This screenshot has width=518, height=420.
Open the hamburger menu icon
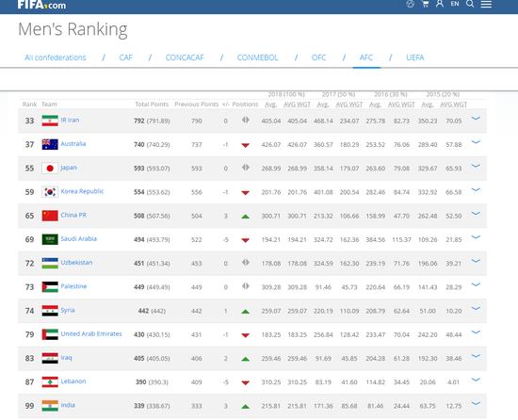pyautogui.click(x=486, y=4)
